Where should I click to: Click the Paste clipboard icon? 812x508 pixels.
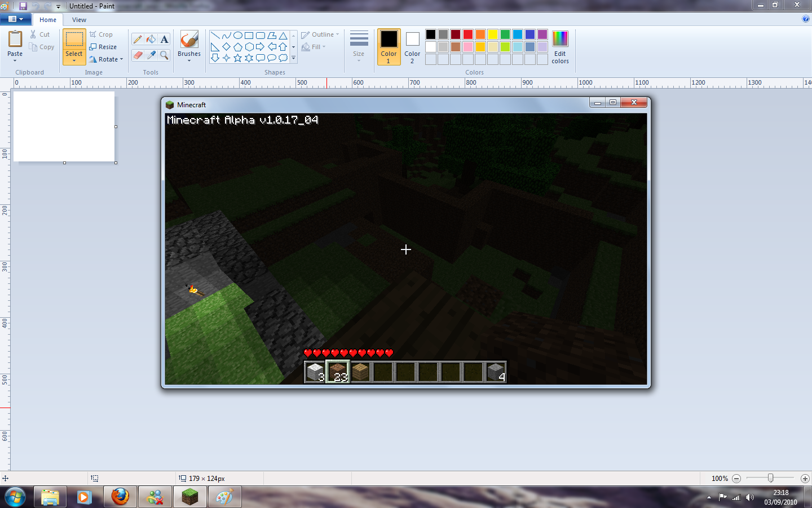[15, 40]
